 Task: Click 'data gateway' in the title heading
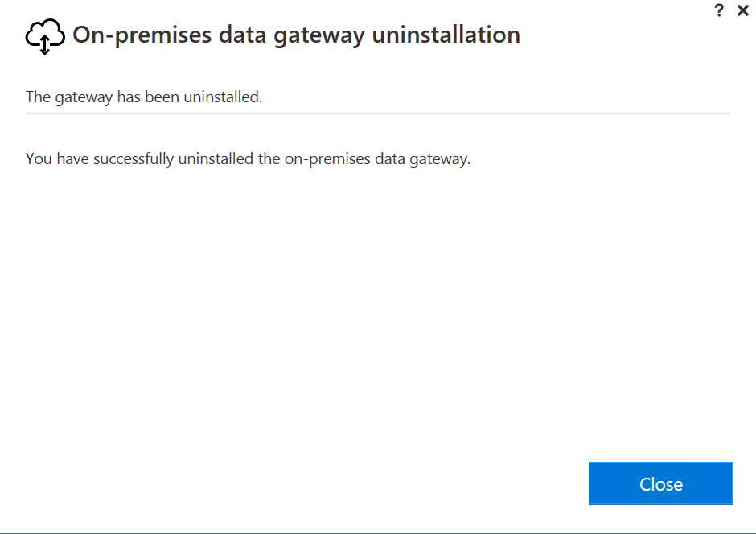(x=292, y=35)
